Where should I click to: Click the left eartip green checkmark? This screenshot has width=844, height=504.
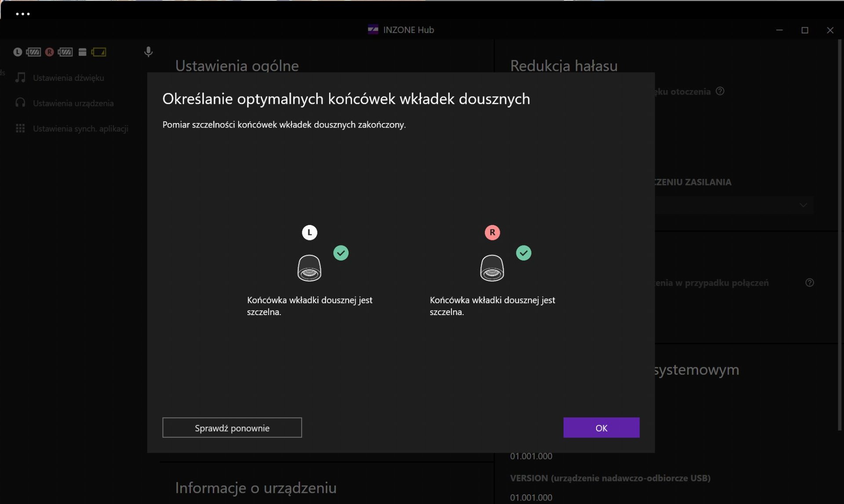[341, 253]
